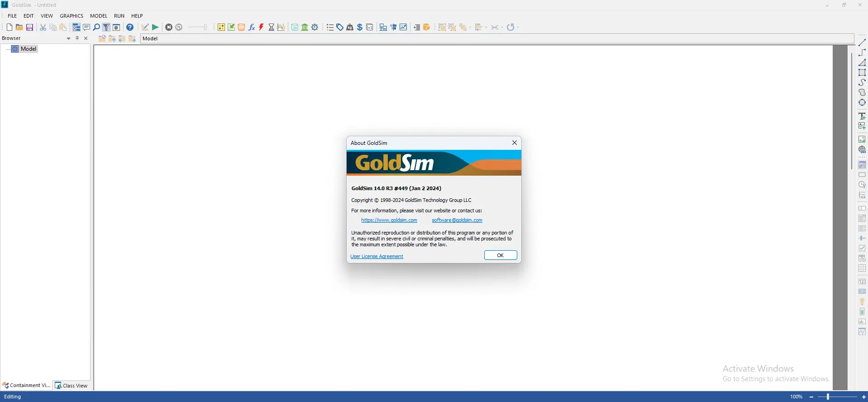868x402 pixels.
Task: Click the zoom out minus button
Action: pyautogui.click(x=811, y=397)
